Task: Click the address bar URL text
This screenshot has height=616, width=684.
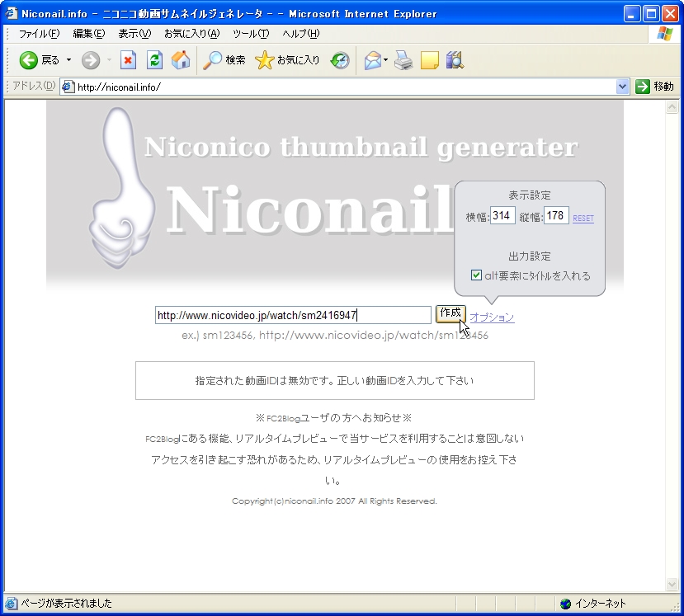Action: coord(119,87)
